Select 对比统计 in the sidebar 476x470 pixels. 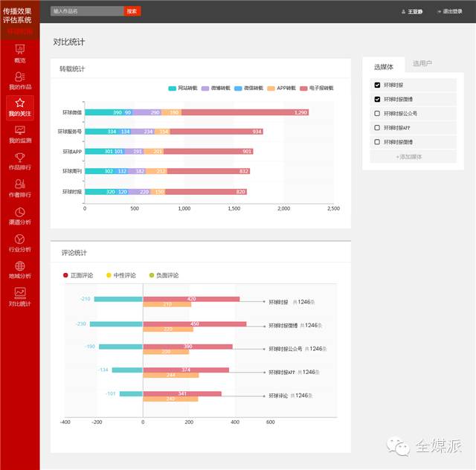click(19, 297)
